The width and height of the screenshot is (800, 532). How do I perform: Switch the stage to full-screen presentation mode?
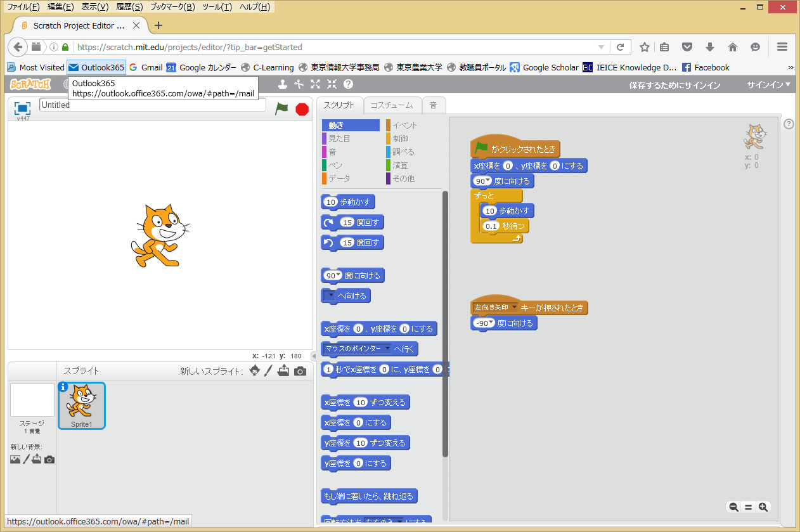(x=23, y=108)
